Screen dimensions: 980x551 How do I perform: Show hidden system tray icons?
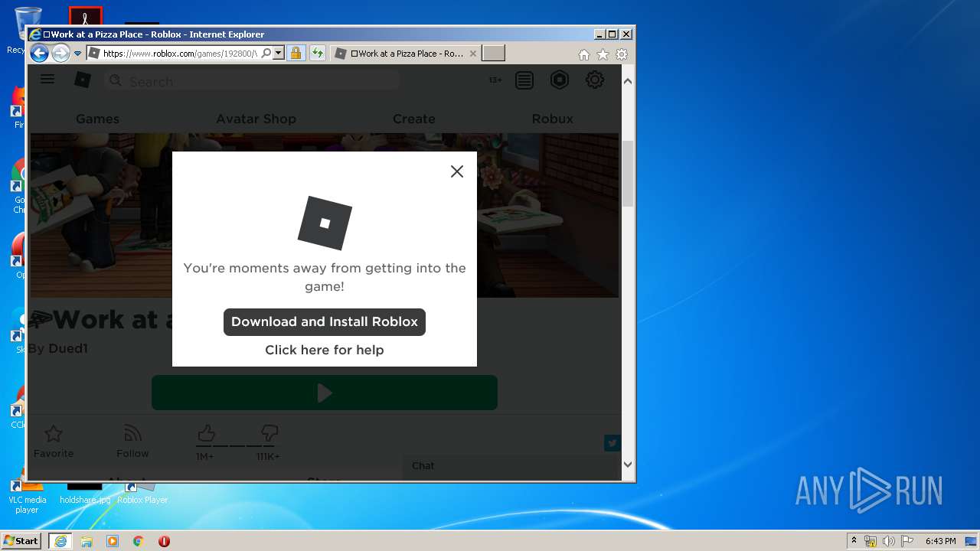pos(854,540)
